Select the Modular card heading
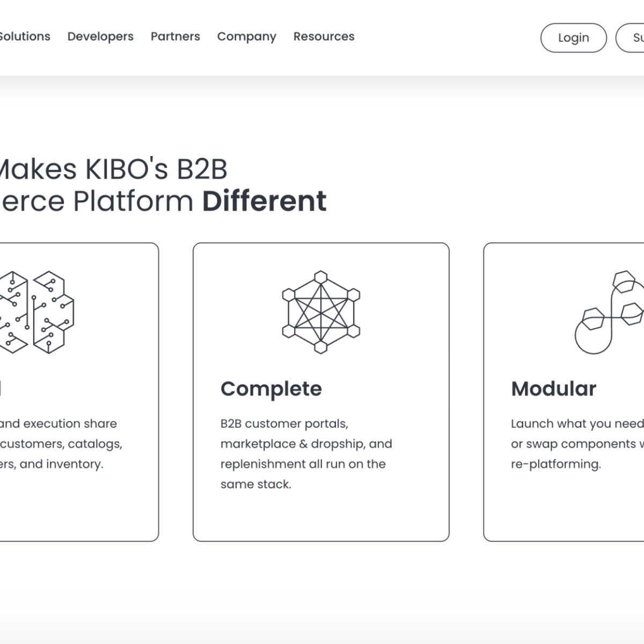 click(x=554, y=389)
